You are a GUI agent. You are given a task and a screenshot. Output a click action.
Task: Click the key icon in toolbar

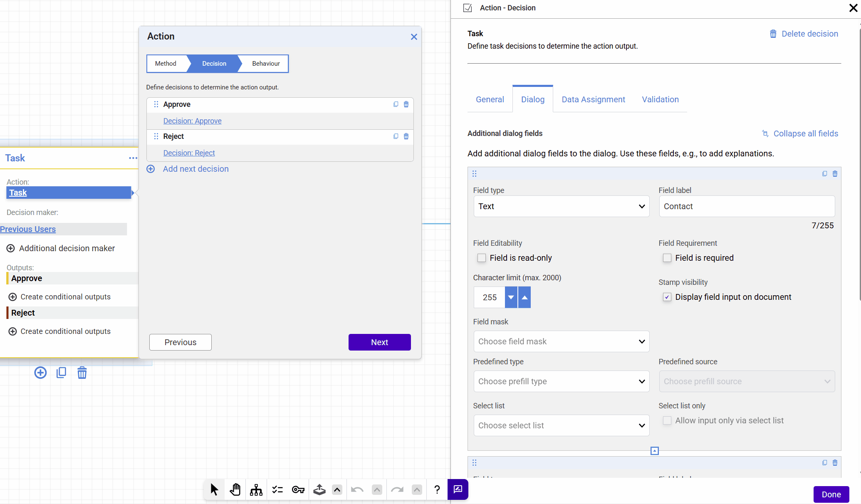click(x=298, y=489)
